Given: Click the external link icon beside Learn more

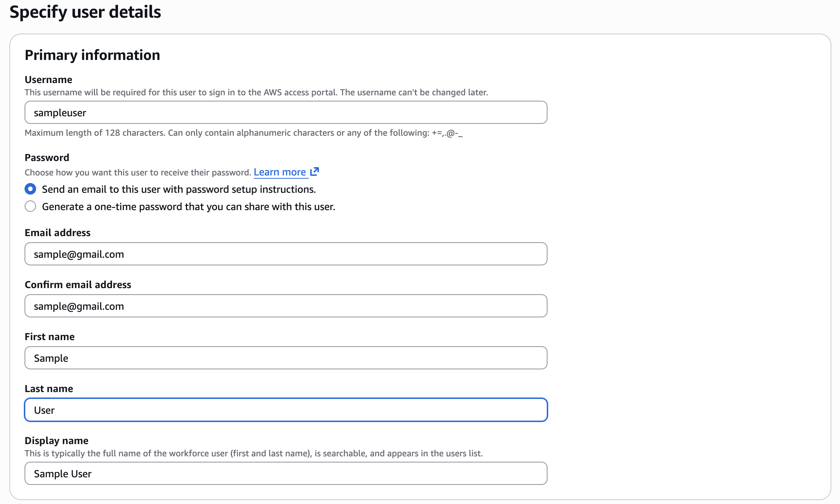Looking at the screenshot, I should [x=315, y=171].
